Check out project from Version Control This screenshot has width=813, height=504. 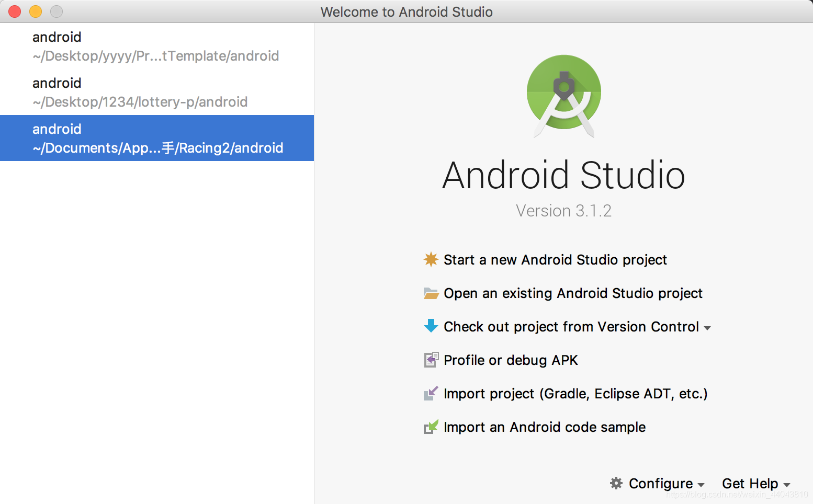tap(571, 327)
